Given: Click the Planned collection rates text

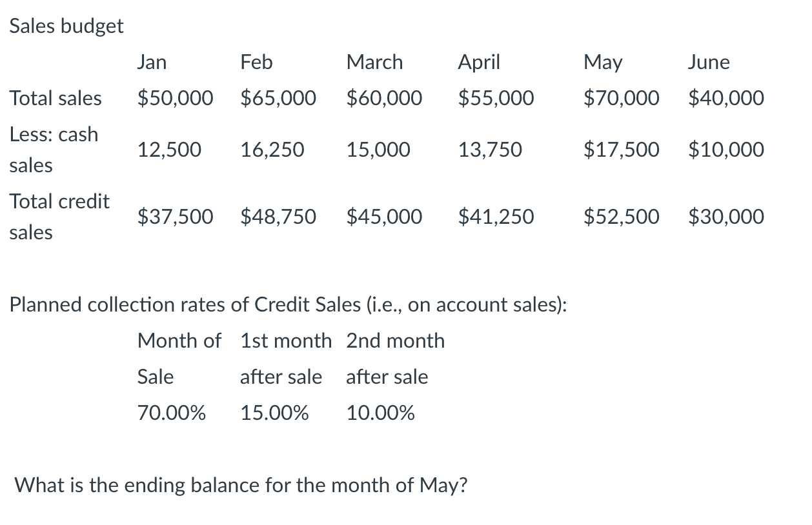Looking at the screenshot, I should pos(288,304).
